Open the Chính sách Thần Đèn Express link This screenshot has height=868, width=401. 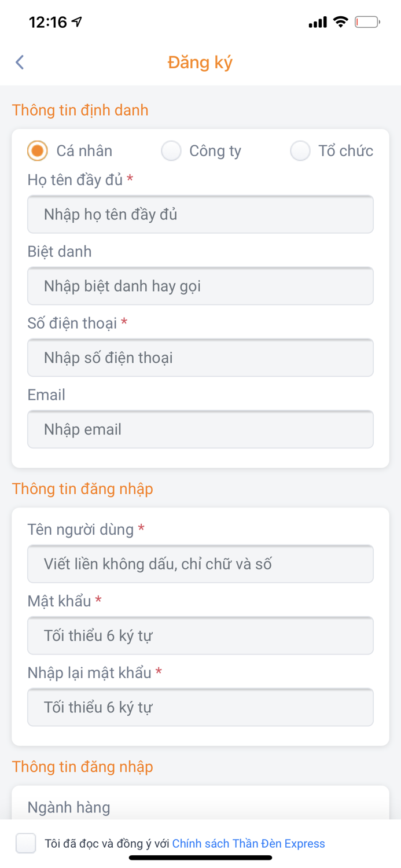(x=248, y=843)
